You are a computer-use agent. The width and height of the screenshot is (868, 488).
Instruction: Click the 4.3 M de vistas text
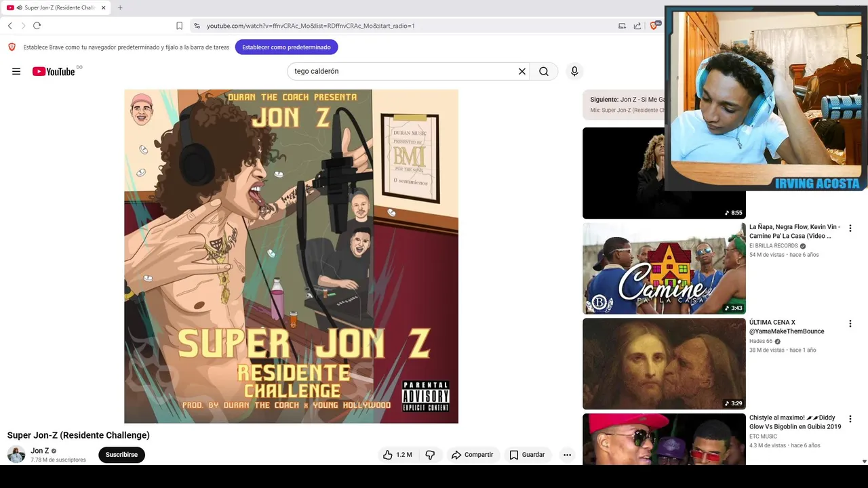point(768,445)
